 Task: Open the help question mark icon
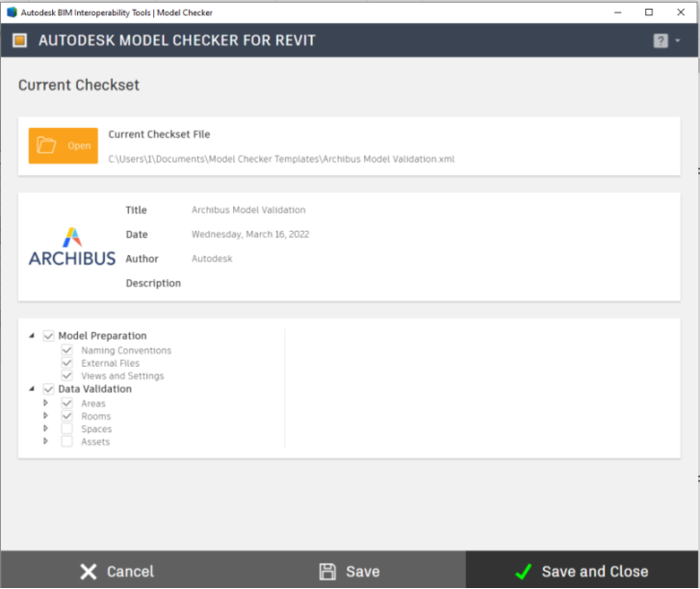tap(661, 40)
